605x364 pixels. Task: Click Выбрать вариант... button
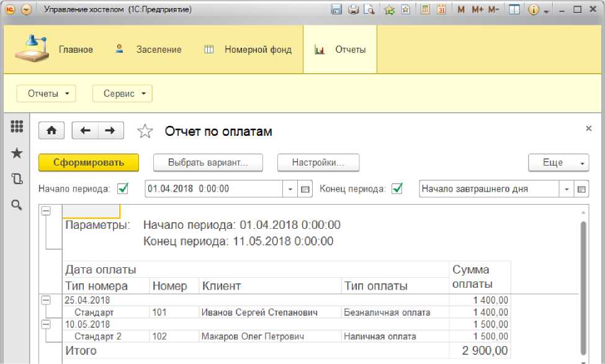tap(208, 162)
